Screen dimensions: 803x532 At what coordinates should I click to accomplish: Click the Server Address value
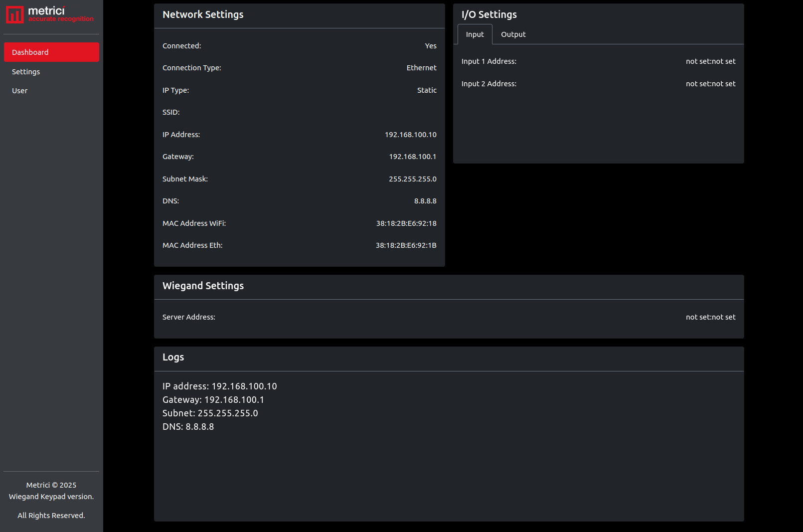pos(711,317)
